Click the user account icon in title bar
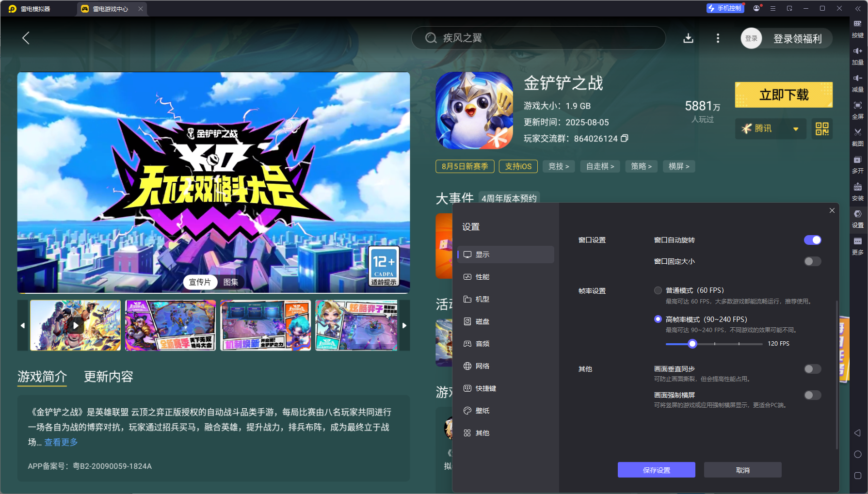This screenshot has height=494, width=868. click(x=756, y=8)
